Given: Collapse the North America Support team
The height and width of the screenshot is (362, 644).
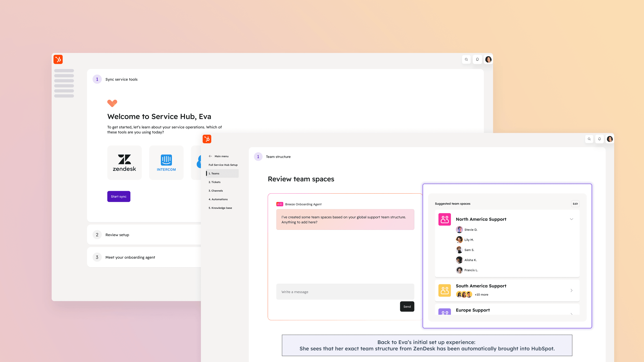Looking at the screenshot, I should 571,219.
